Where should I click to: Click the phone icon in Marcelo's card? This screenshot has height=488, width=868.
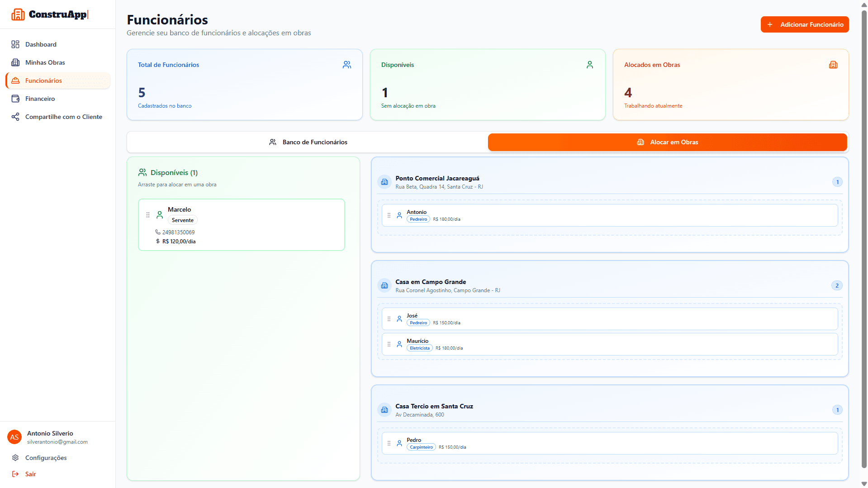(158, 232)
